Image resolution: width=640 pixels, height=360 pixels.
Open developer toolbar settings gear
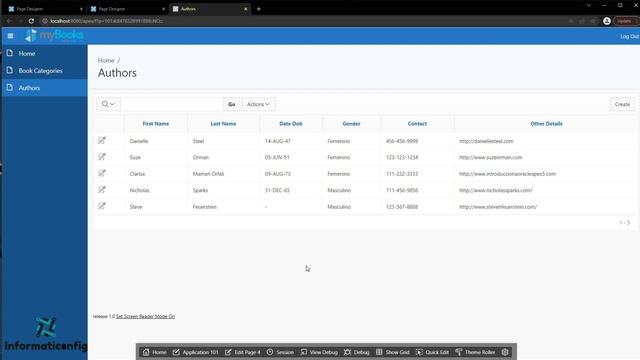pyautogui.click(x=505, y=352)
